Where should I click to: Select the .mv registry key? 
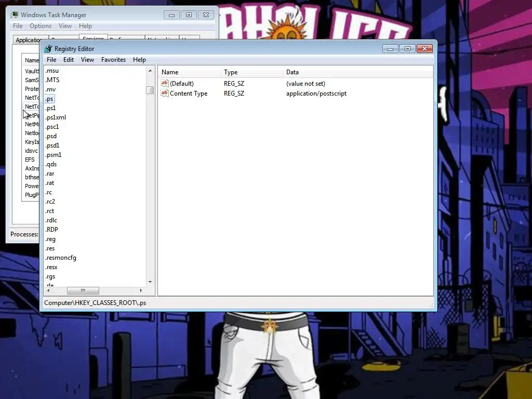[x=50, y=89]
